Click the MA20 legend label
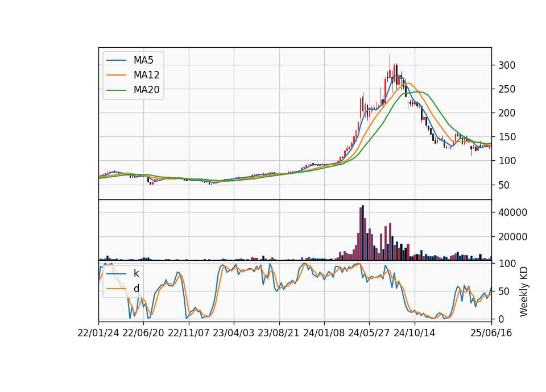The width and height of the screenshot is (546, 392). [146, 90]
